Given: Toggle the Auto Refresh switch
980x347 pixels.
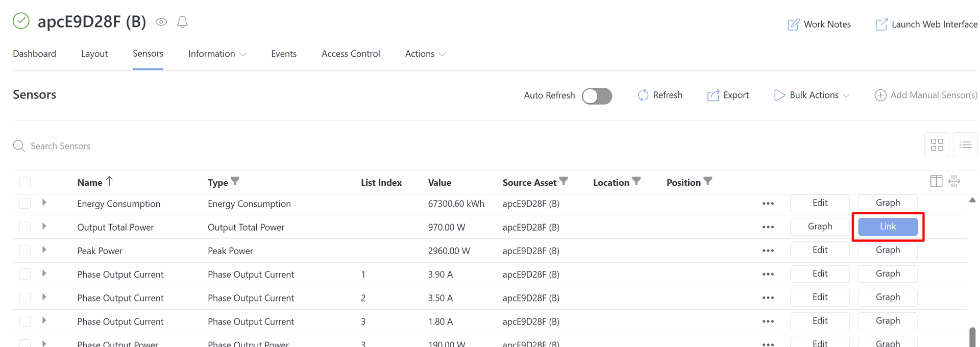Looking at the screenshot, I should 597,96.
